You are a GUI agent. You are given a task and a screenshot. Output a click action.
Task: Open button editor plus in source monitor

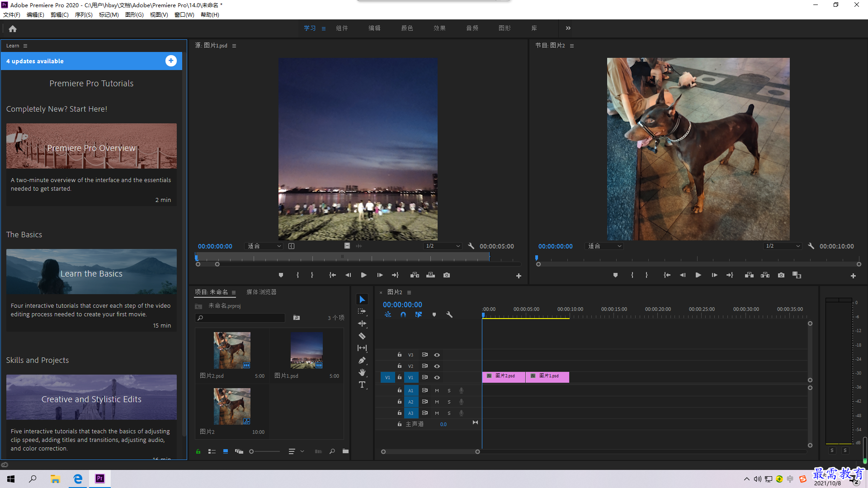[519, 276]
